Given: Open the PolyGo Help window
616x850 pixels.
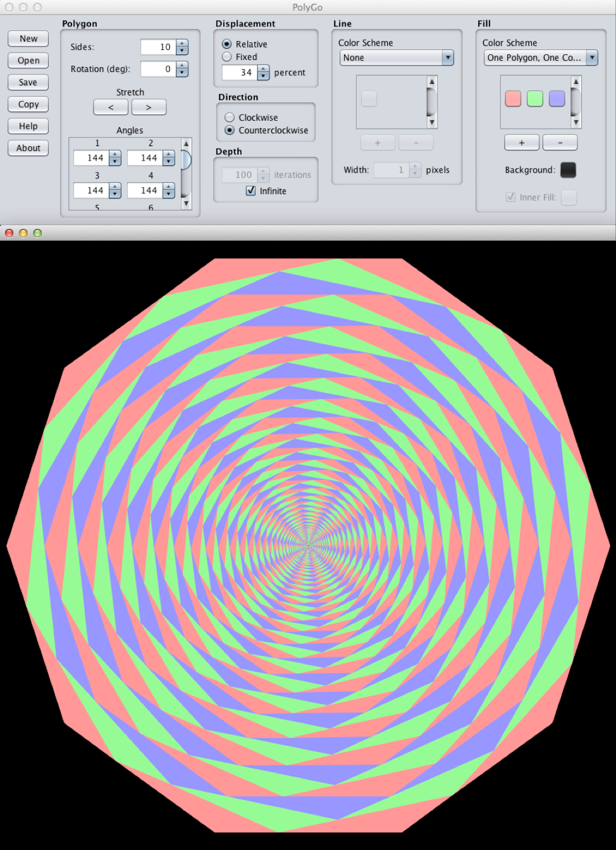Looking at the screenshot, I should [x=27, y=126].
